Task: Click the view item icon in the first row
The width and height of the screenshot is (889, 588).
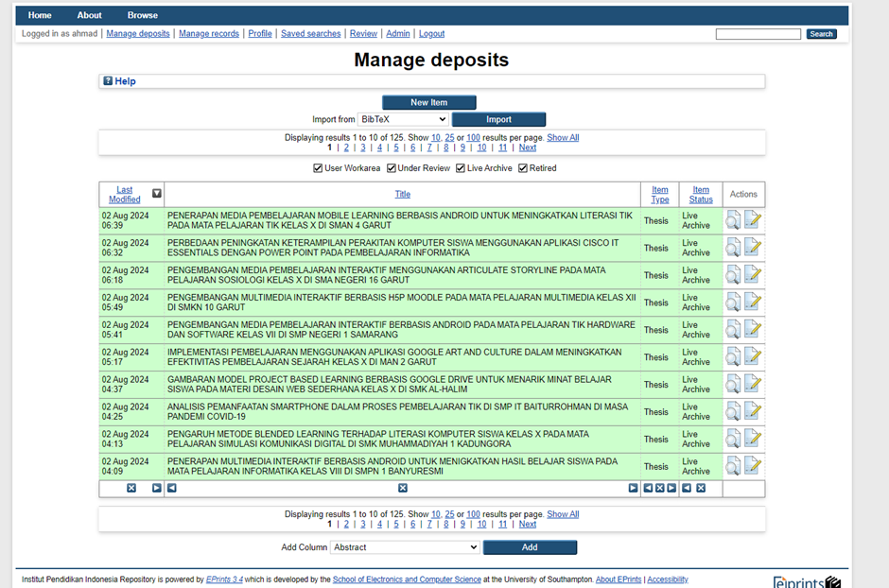Action: [x=733, y=220]
